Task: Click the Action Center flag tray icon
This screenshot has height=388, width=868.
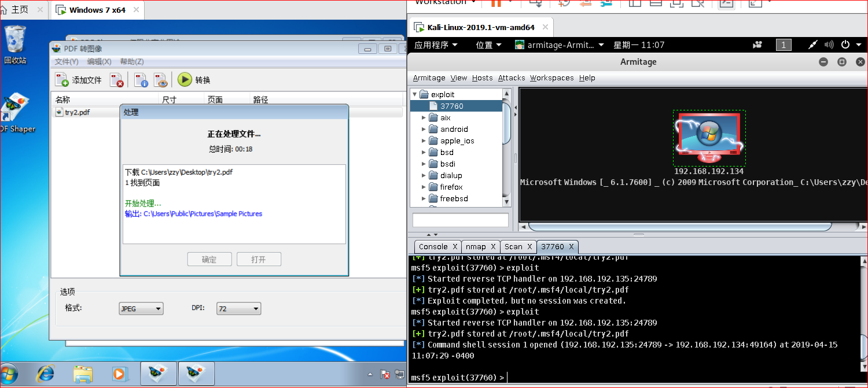Action: [x=384, y=374]
